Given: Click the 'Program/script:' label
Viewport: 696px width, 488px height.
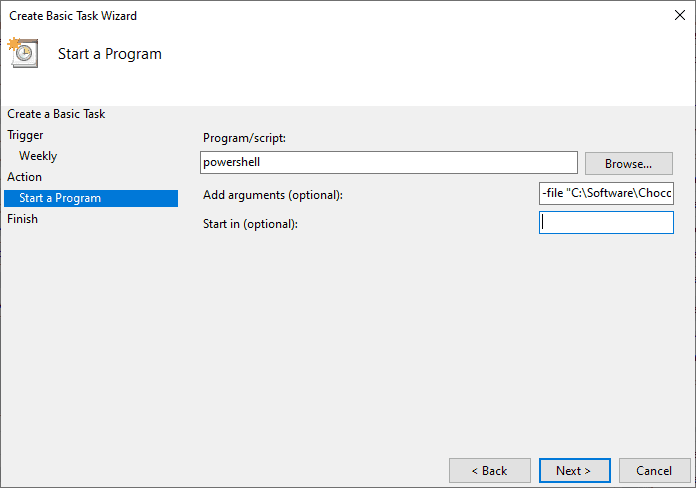Looking at the screenshot, I should click(244, 137).
